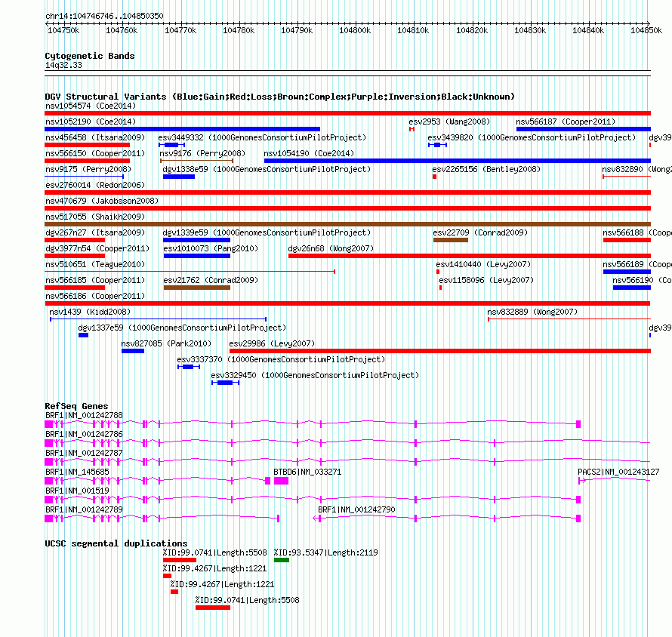The width and height of the screenshot is (672, 637).
Task: Select the Cytogenetic Bands track heading
Action: pyautogui.click(x=90, y=56)
